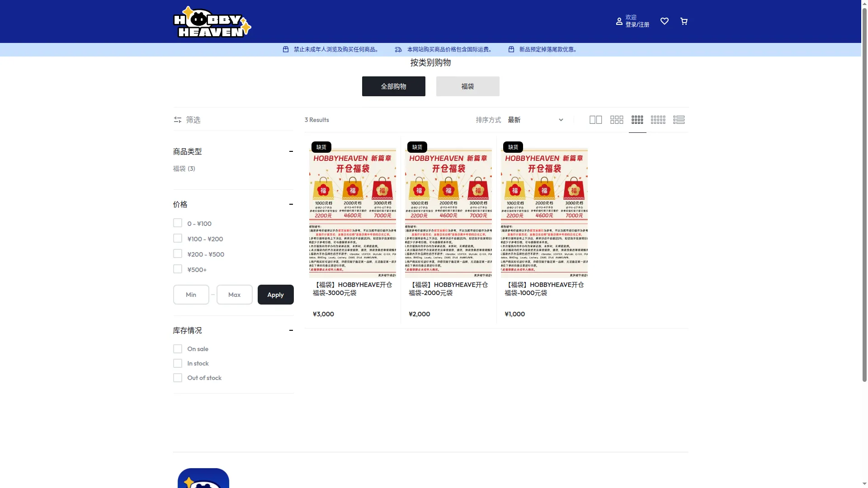Check the ¥500+ price filter
Screen dimensions: 868x488
pyautogui.click(x=178, y=269)
